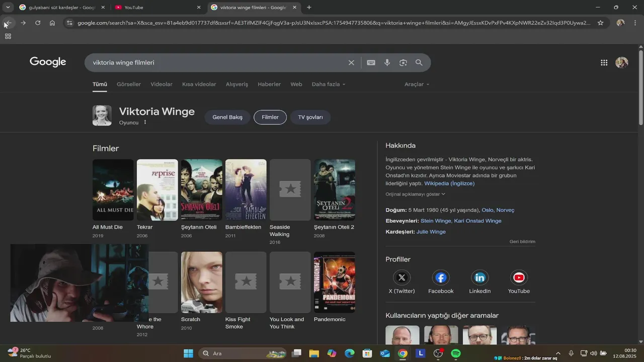The image size is (644, 362).
Task: Open Spotify from the taskbar
Action: click(x=456, y=353)
